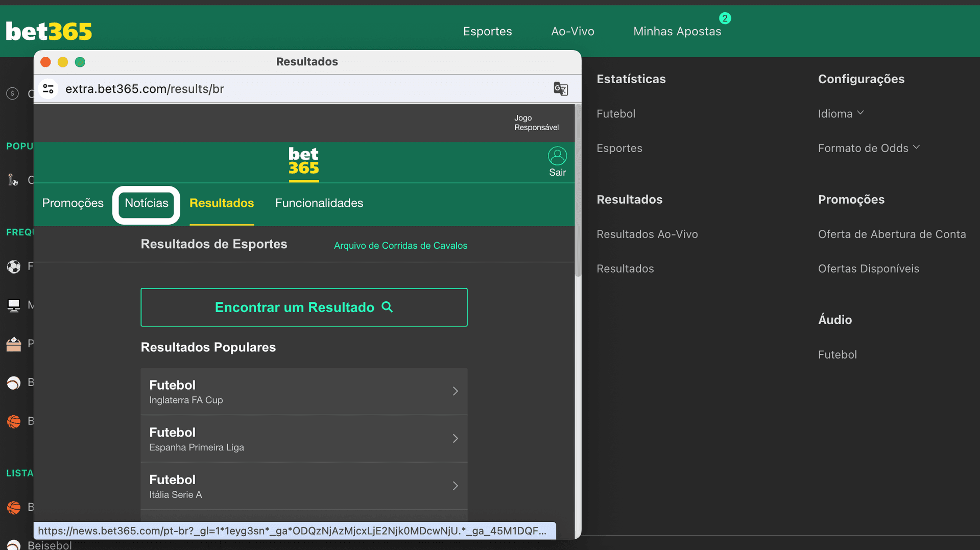
Task: Expand the Formato de Odds dropdown
Action: [x=869, y=148]
